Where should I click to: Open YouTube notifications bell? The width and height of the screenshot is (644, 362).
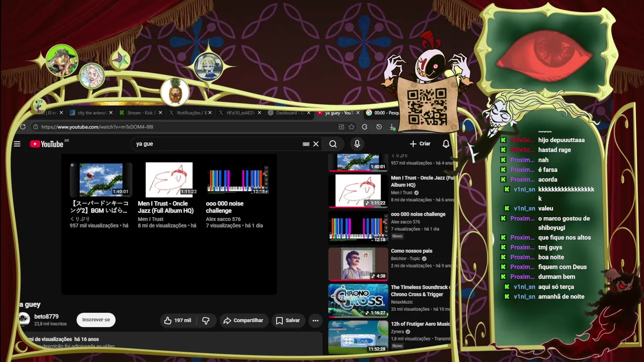(x=446, y=144)
